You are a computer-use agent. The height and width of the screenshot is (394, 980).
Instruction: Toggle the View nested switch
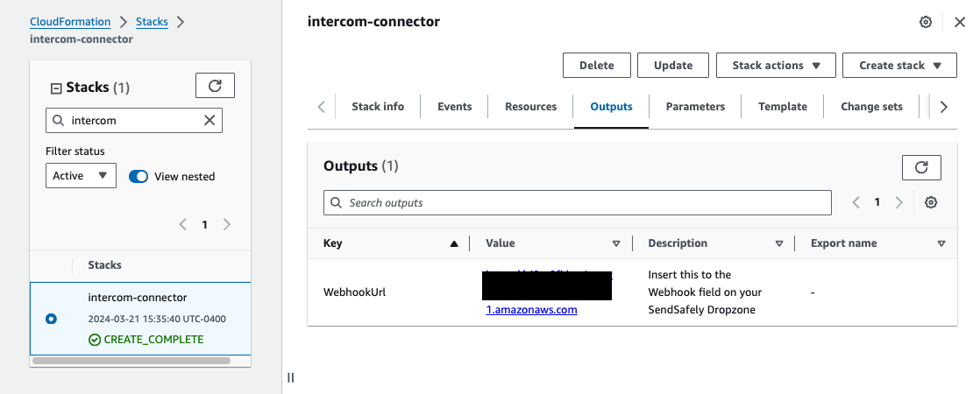[138, 176]
